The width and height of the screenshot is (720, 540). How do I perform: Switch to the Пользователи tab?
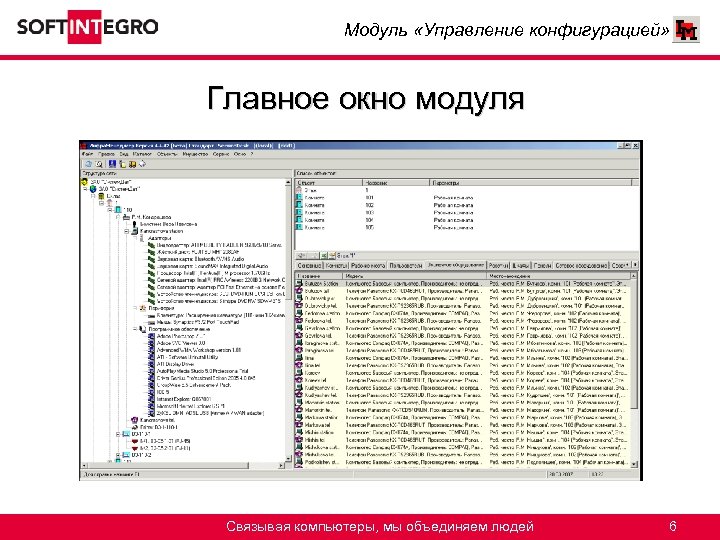(x=405, y=265)
